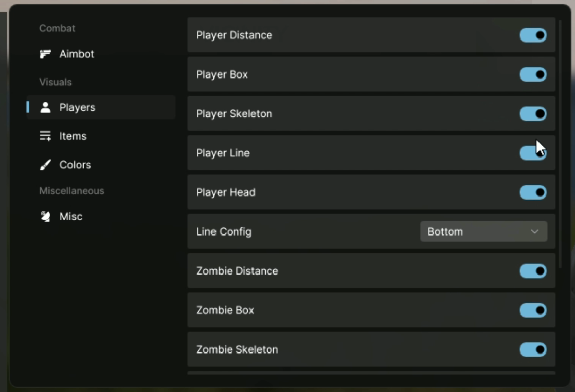This screenshot has height=392, width=575.
Task: Disable the Zombie Skeleton toggle
Action: click(x=532, y=349)
